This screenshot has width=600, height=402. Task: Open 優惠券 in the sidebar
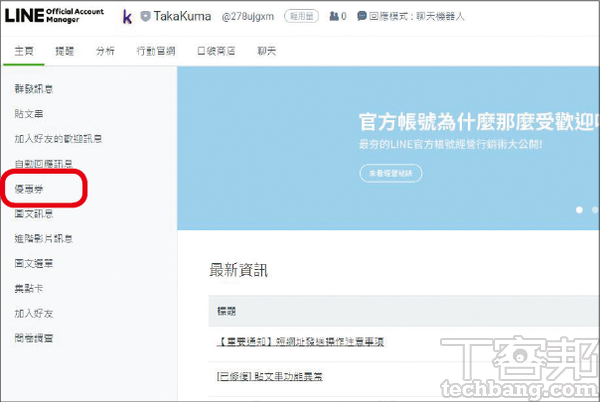coord(29,189)
